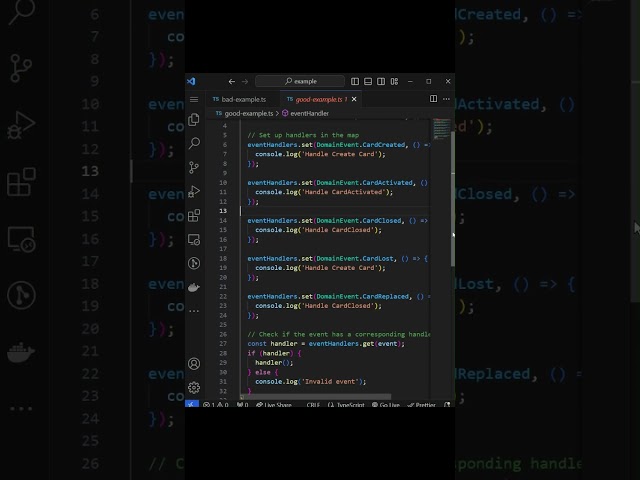Click line number 13 in the gutter
This screenshot has height=480, width=640.
click(223, 211)
